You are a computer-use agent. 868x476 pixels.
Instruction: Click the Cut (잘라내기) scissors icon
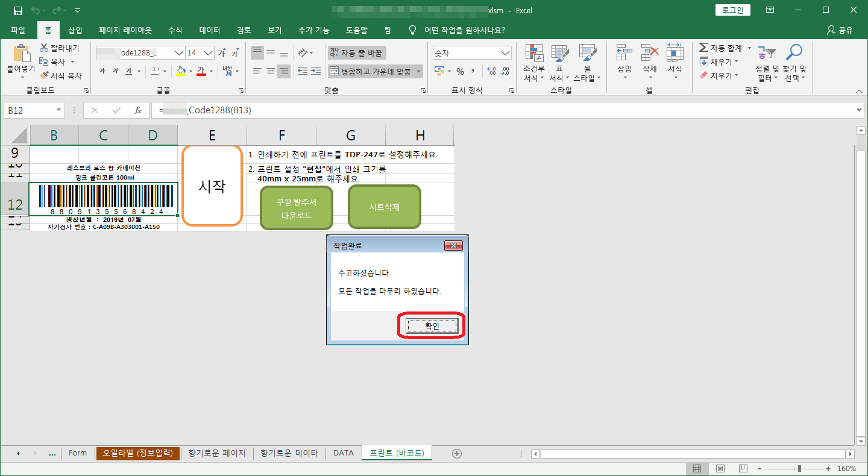coord(44,48)
